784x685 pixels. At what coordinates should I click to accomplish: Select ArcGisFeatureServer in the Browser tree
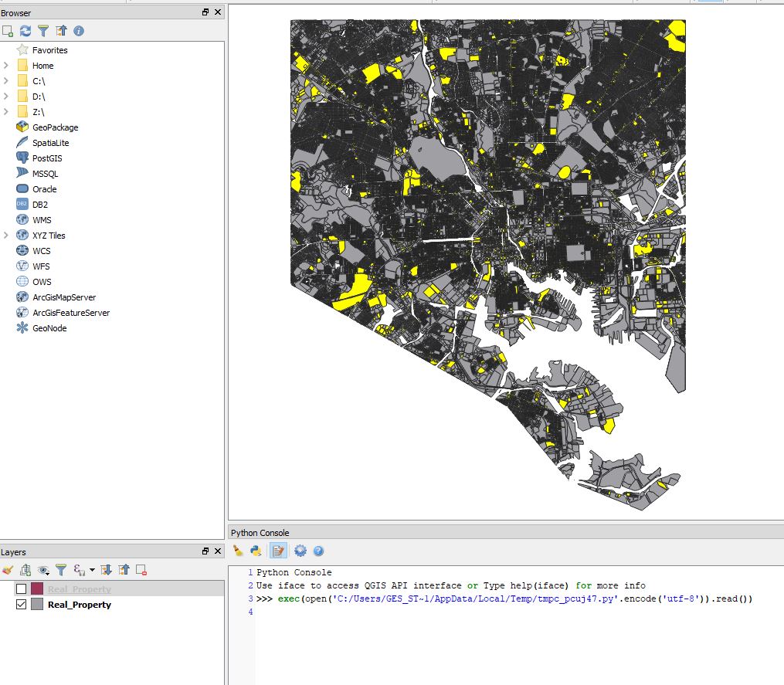click(x=71, y=313)
